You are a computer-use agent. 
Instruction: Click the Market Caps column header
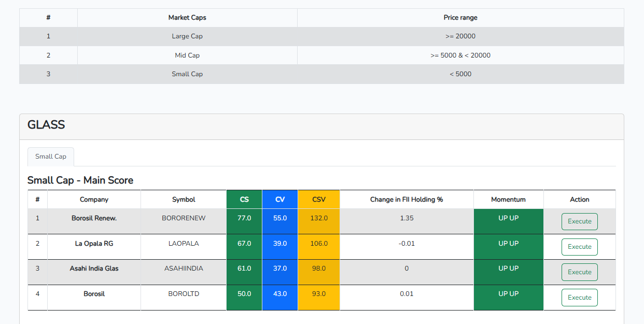[187, 18]
